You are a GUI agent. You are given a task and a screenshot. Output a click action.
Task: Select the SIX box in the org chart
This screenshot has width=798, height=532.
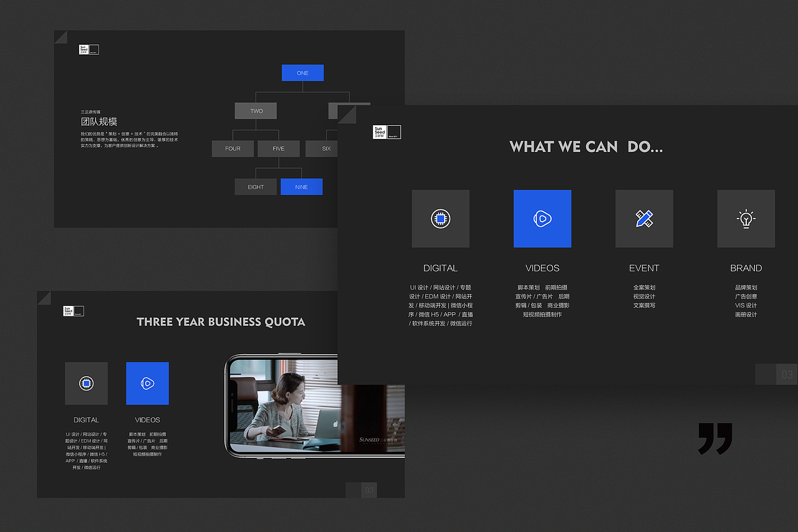[x=322, y=149]
